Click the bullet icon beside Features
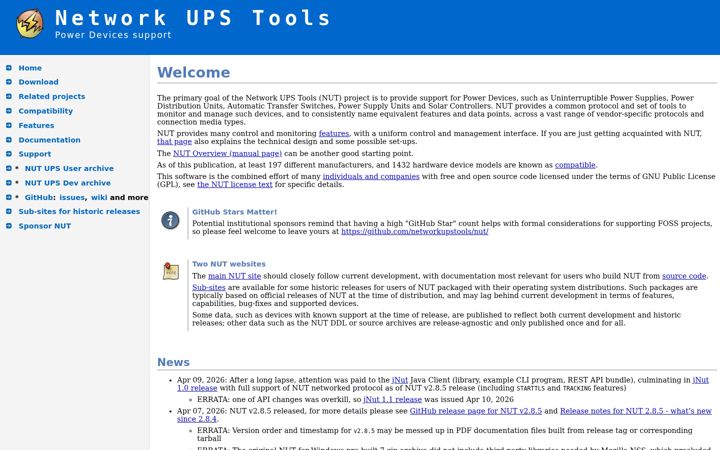720x450 pixels. click(x=9, y=125)
